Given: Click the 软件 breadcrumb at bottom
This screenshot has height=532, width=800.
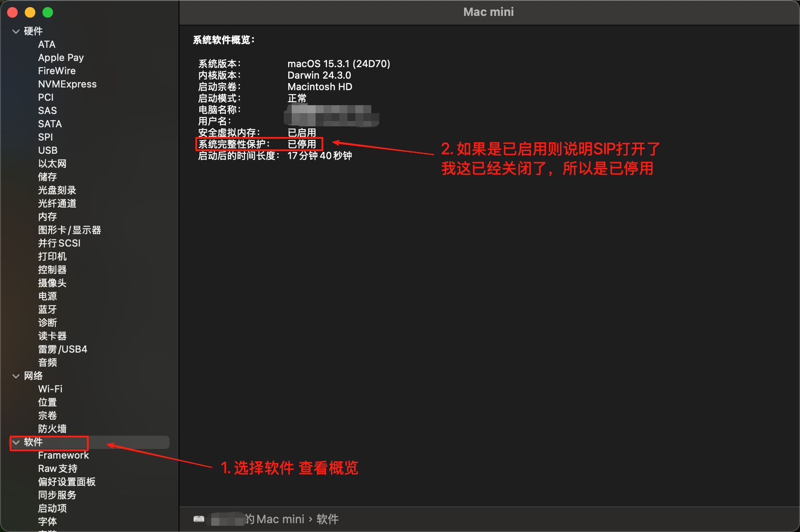Looking at the screenshot, I should [328, 519].
